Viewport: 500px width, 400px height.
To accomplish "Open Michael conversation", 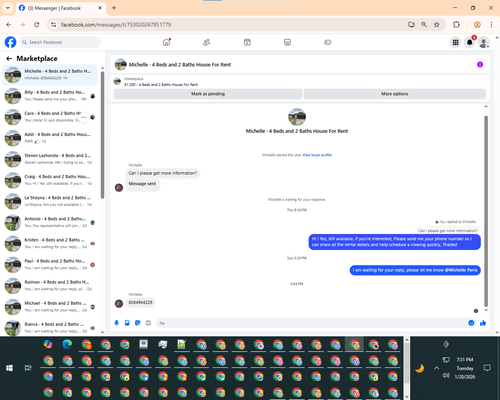I will [x=50, y=307].
